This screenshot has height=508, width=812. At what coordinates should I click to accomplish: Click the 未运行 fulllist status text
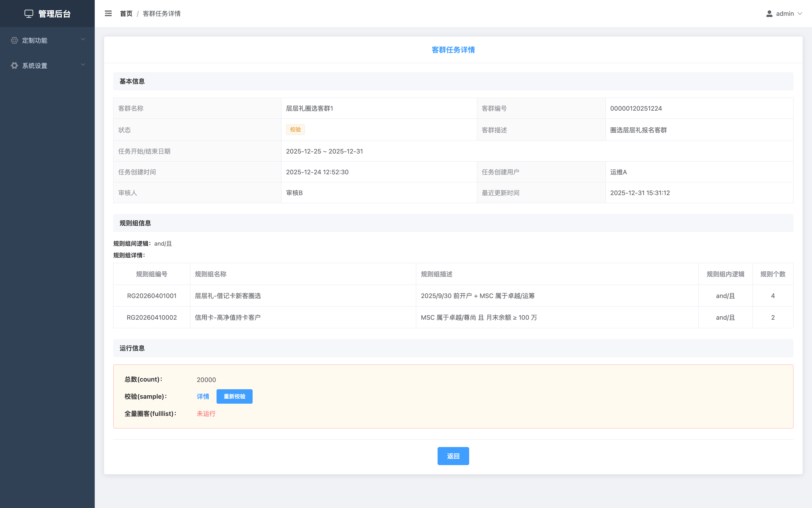pos(206,414)
